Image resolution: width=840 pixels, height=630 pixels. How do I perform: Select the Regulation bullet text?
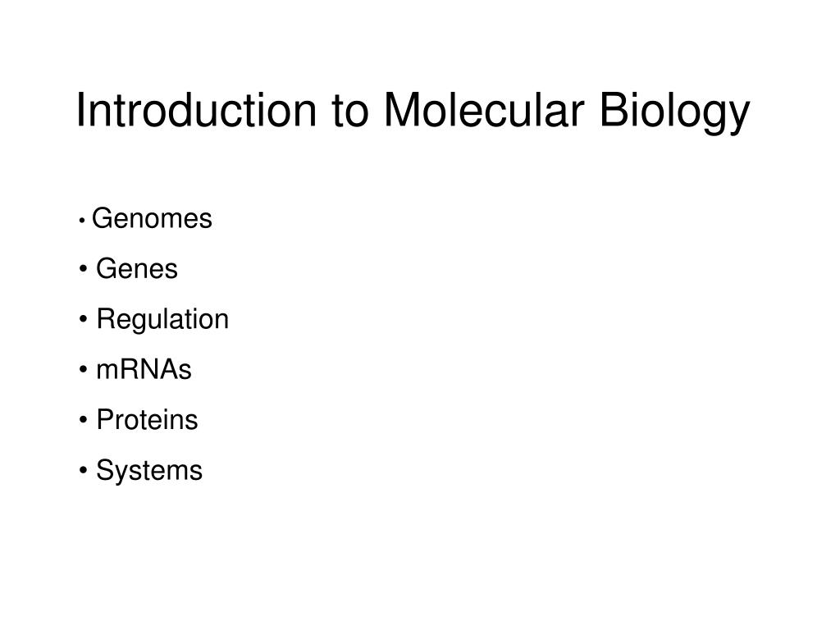coord(162,321)
